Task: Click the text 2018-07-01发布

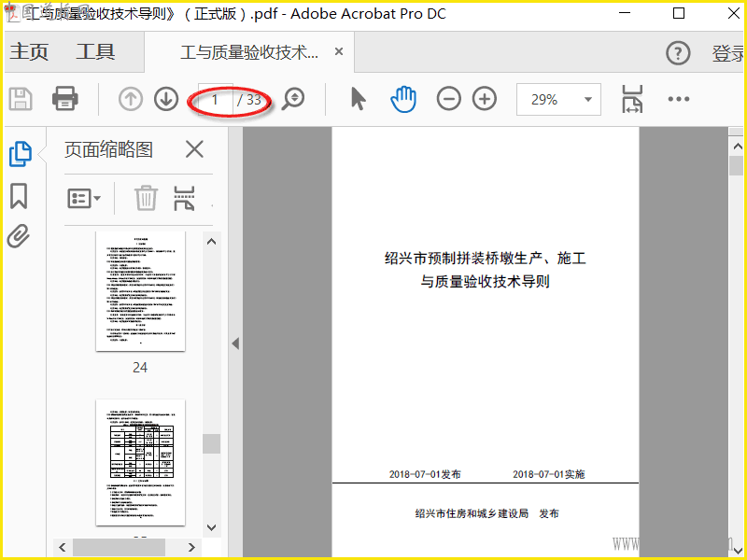Action: (x=425, y=474)
